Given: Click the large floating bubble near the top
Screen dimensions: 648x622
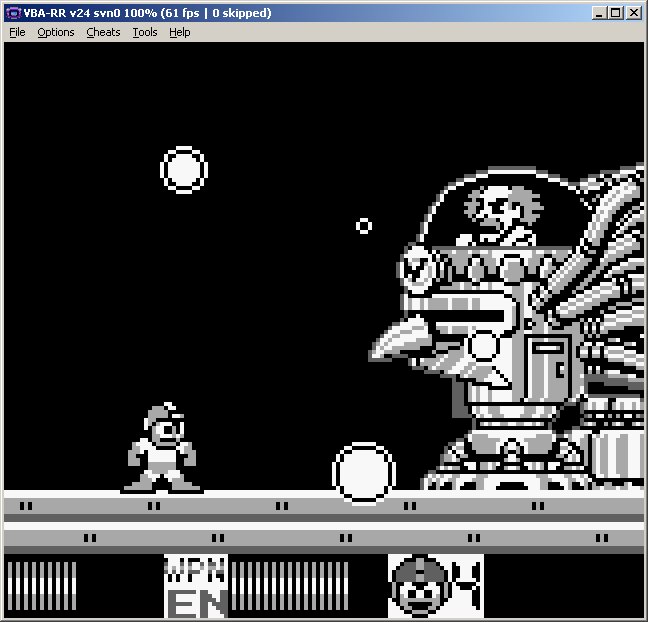Looking at the screenshot, I should (184, 169).
